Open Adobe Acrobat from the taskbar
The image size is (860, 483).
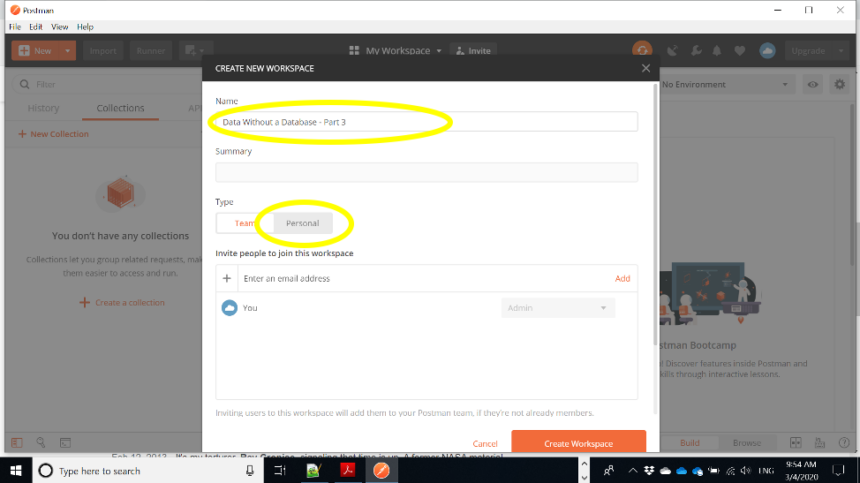348,470
